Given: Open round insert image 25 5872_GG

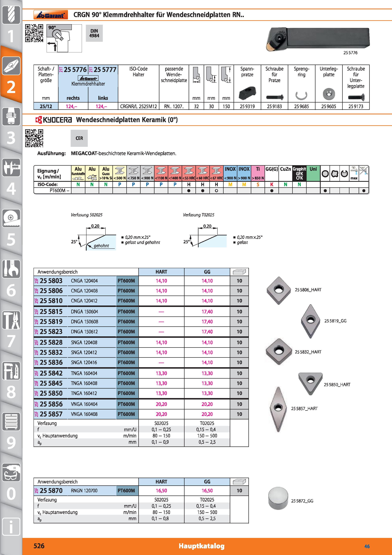Looking at the screenshot, I should 278,498.
